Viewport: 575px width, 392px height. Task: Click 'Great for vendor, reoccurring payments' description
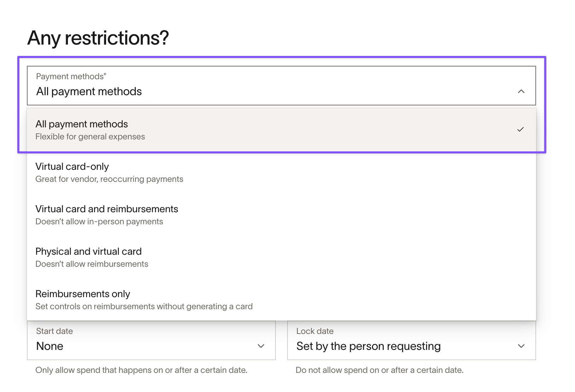click(x=109, y=179)
